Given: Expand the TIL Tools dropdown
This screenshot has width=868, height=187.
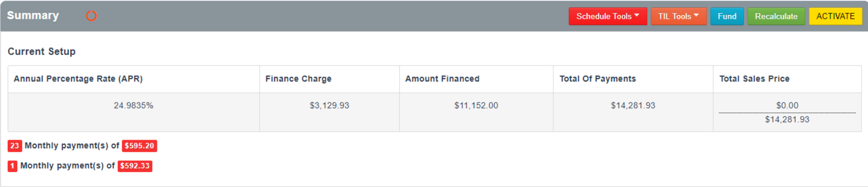Looking at the screenshot, I should [679, 16].
